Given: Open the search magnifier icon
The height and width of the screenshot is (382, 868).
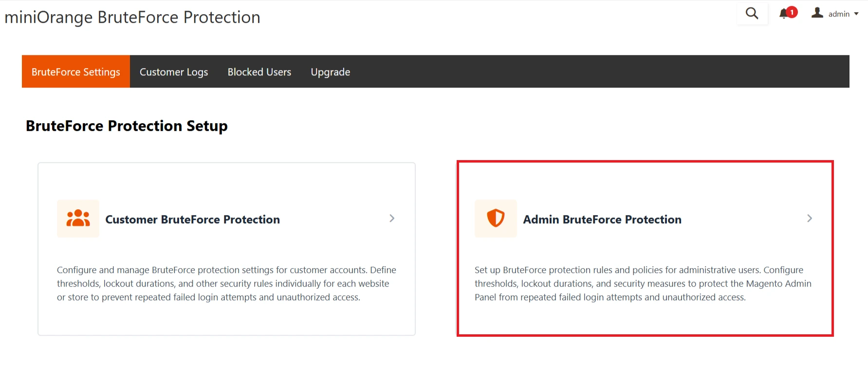Looking at the screenshot, I should click(x=752, y=13).
